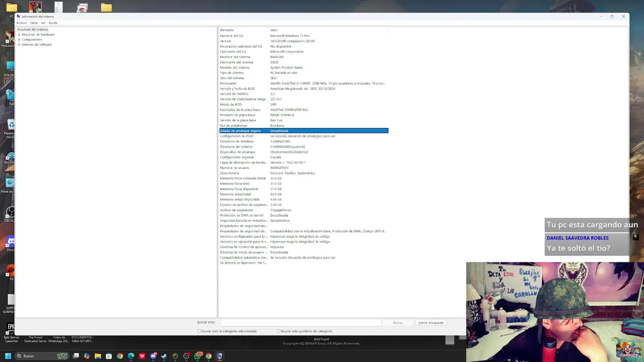
Task: Select Fabricante de la placa base row
Action: 304,110
